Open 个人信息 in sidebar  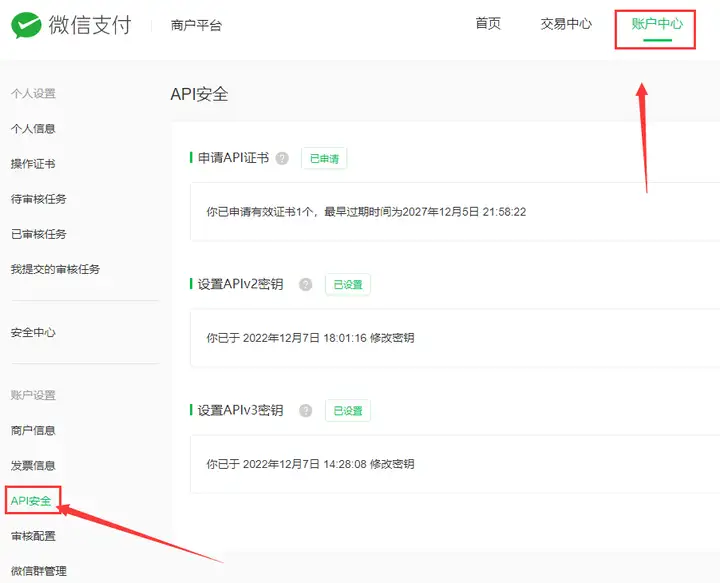click(x=33, y=129)
